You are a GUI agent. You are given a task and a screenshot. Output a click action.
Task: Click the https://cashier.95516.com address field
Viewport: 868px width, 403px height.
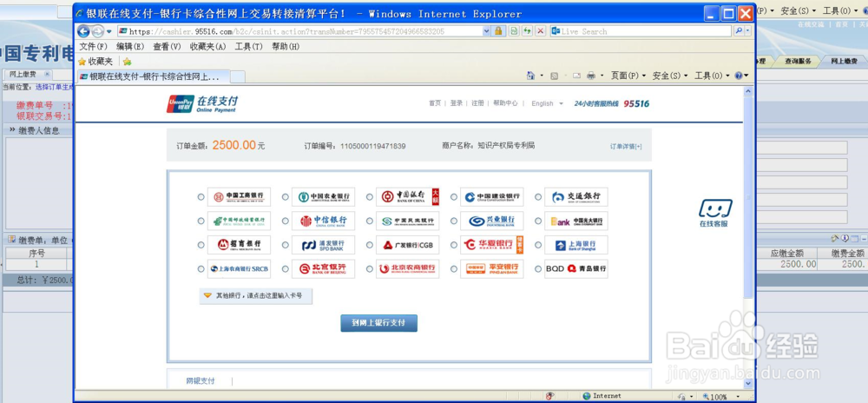click(x=299, y=31)
